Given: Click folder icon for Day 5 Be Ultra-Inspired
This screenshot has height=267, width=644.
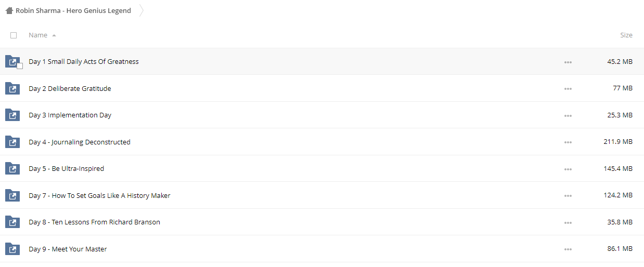Looking at the screenshot, I should [12, 168].
